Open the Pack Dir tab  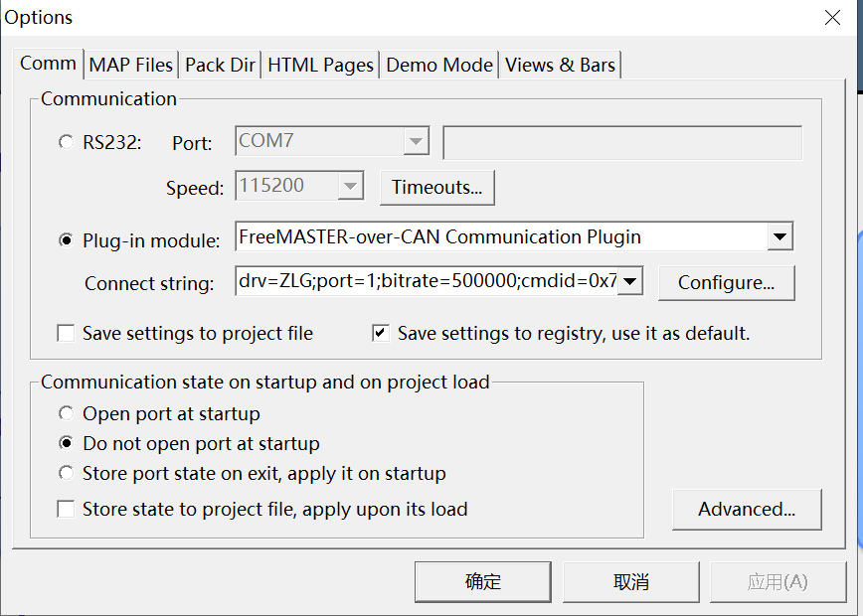[x=221, y=65]
